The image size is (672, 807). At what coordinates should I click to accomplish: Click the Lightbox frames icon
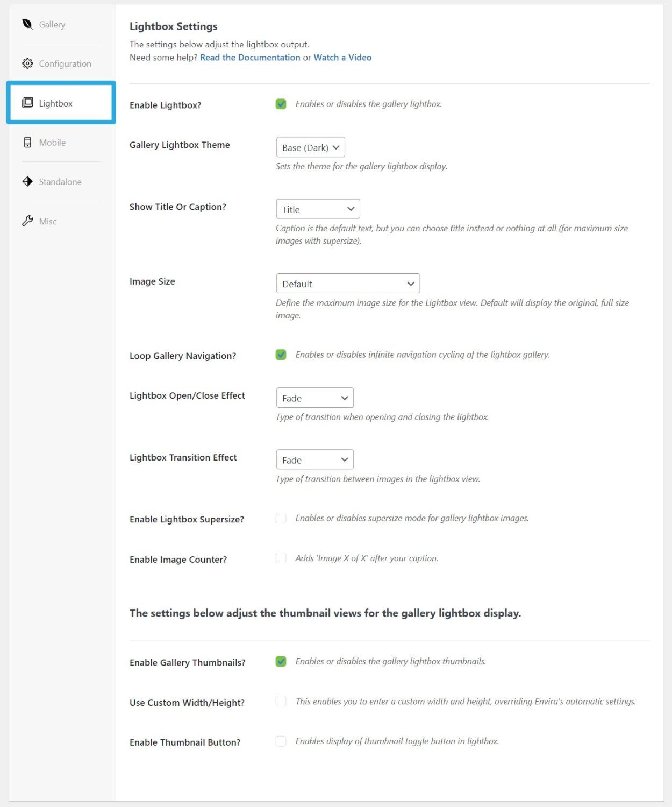[x=27, y=103]
